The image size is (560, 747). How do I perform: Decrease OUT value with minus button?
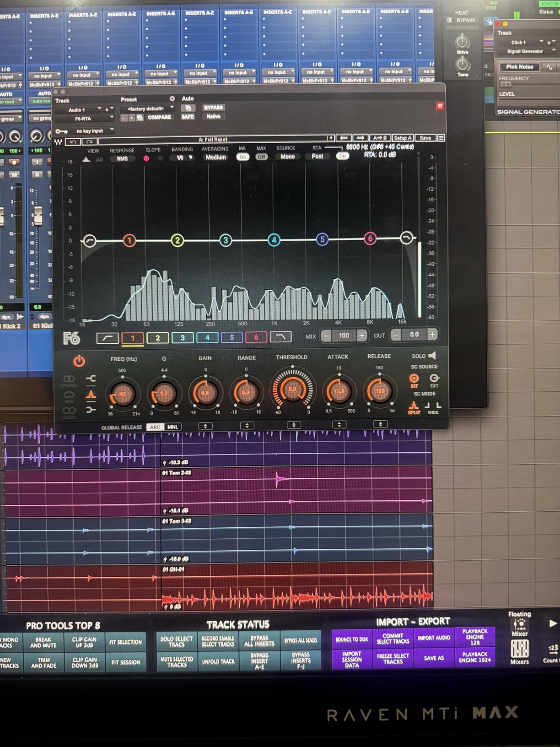point(396,335)
